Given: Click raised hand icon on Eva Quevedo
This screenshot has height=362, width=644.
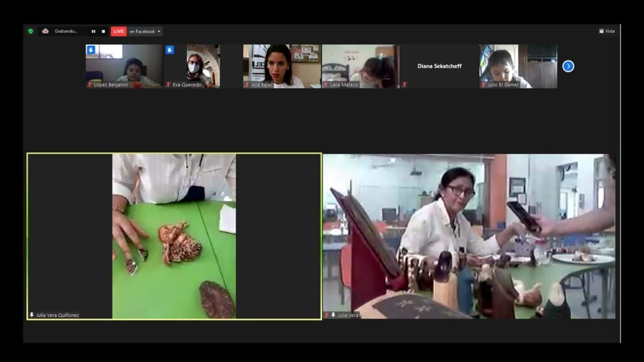Looking at the screenshot, I should tap(170, 50).
